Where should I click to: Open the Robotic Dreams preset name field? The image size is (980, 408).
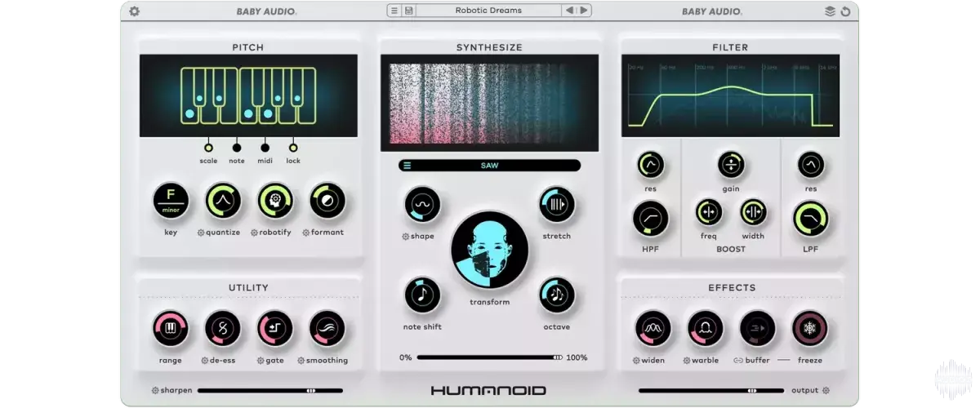click(x=488, y=11)
